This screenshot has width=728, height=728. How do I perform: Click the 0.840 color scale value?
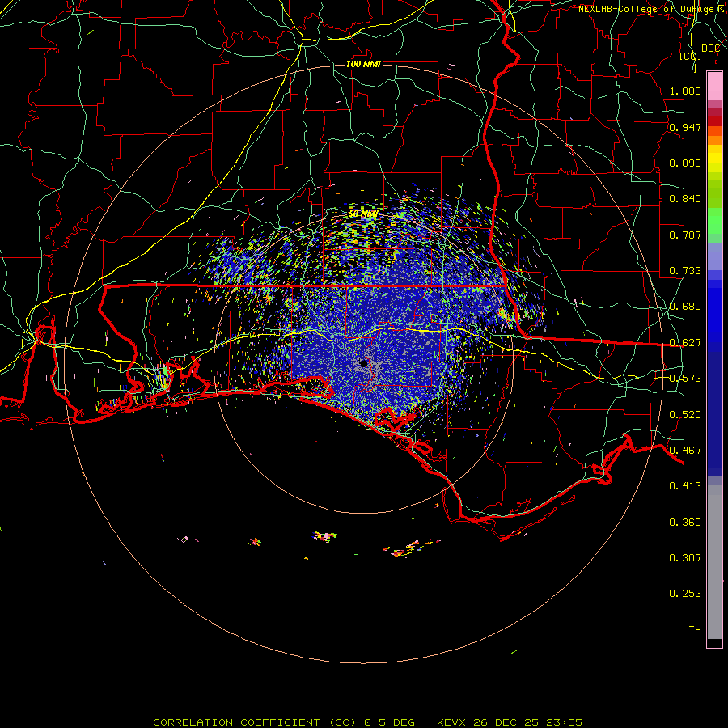pyautogui.click(x=685, y=199)
